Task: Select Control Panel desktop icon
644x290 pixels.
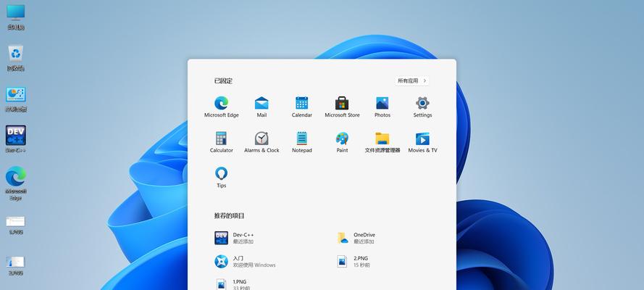Action: point(16,99)
